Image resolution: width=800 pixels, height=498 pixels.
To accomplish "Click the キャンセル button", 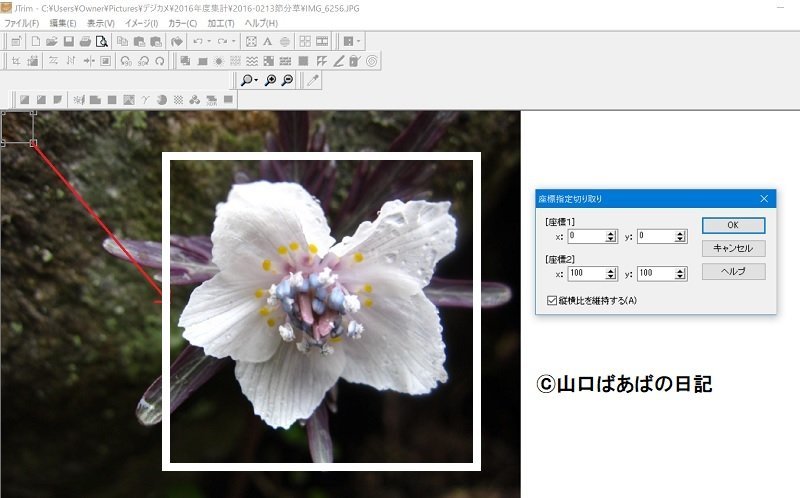I will click(x=733, y=248).
